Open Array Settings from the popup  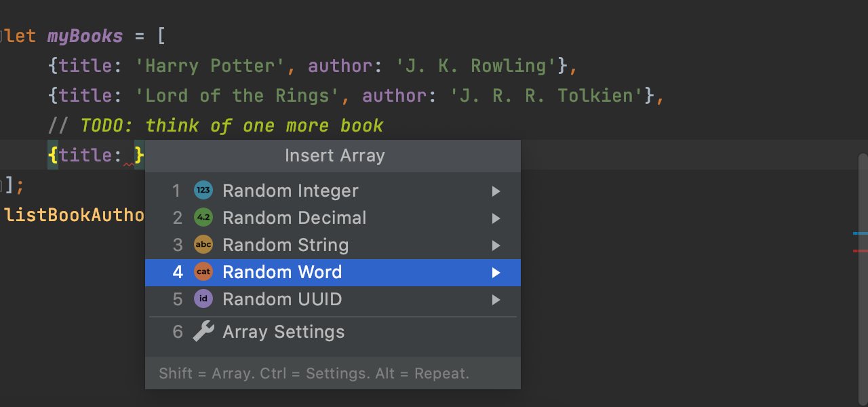click(333, 332)
